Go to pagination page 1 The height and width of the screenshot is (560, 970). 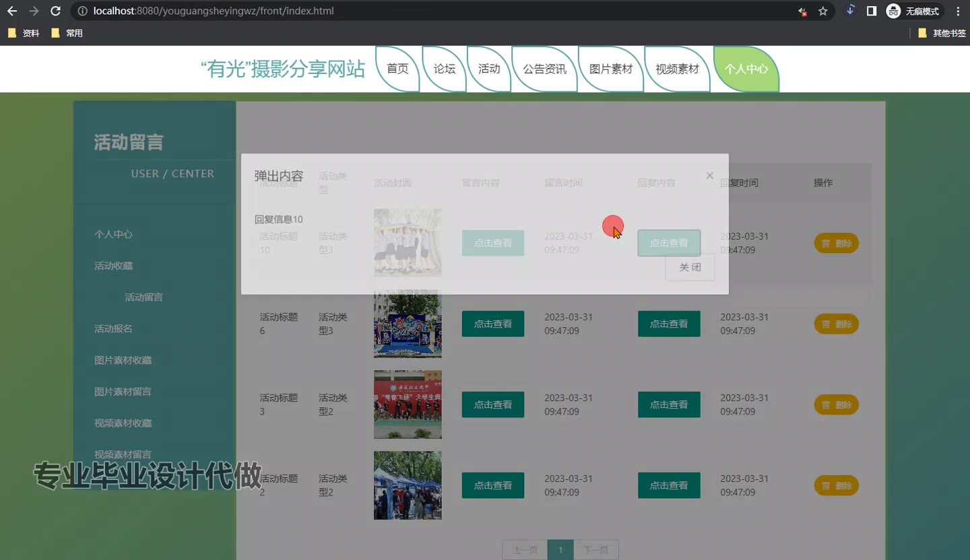point(560,550)
